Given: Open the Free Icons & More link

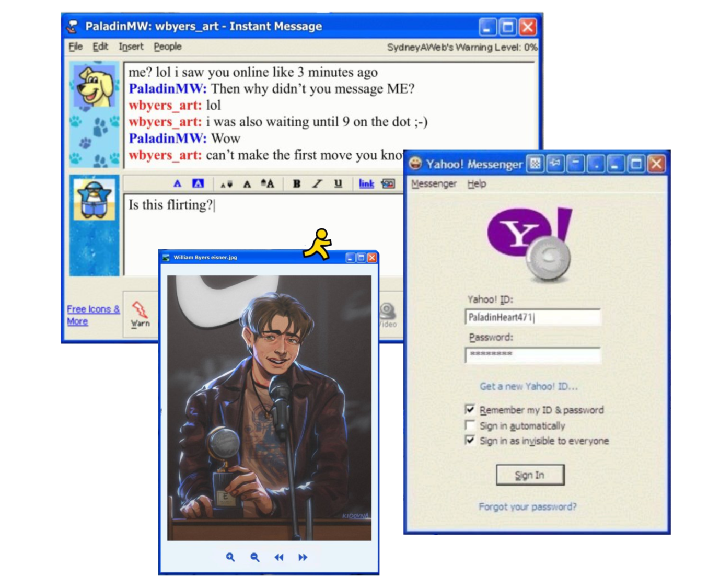Looking at the screenshot, I should click(93, 315).
